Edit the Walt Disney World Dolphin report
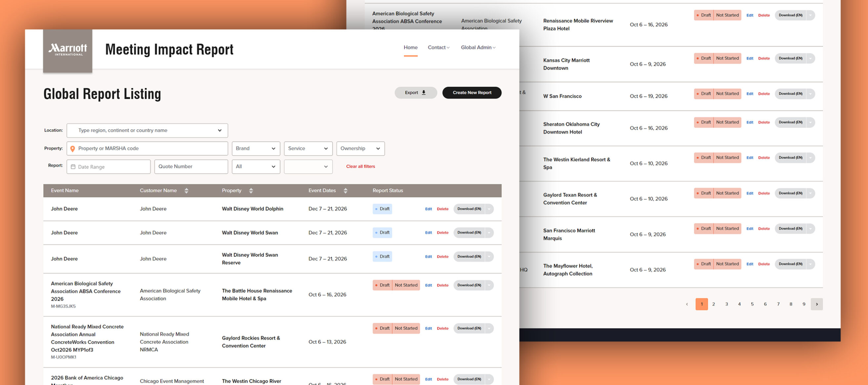The width and height of the screenshot is (868, 385). (428, 209)
